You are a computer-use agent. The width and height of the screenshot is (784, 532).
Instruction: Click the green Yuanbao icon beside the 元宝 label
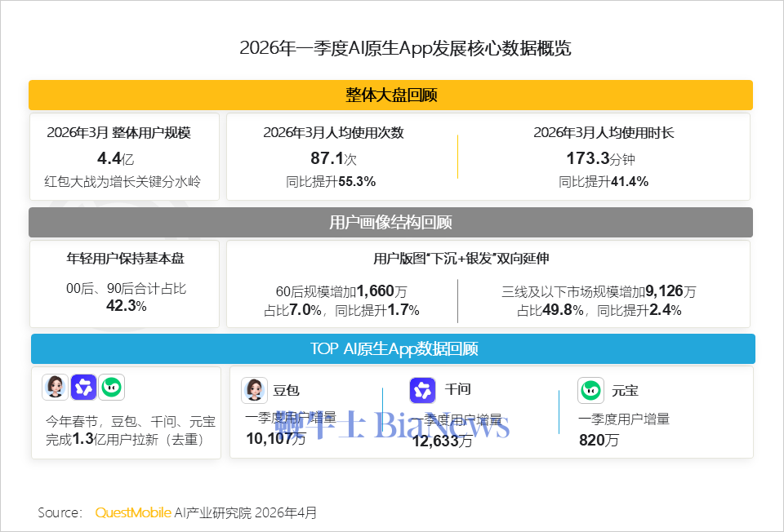pos(590,390)
